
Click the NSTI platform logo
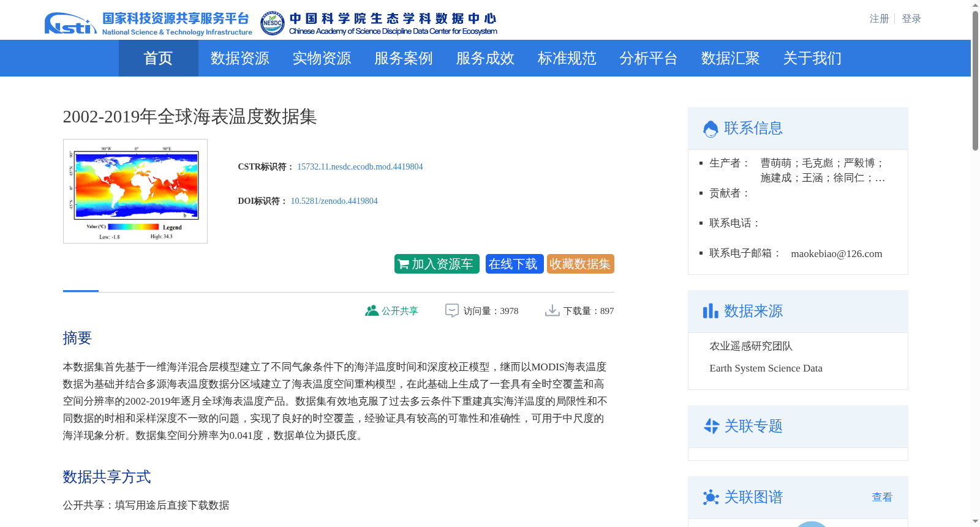pos(70,23)
